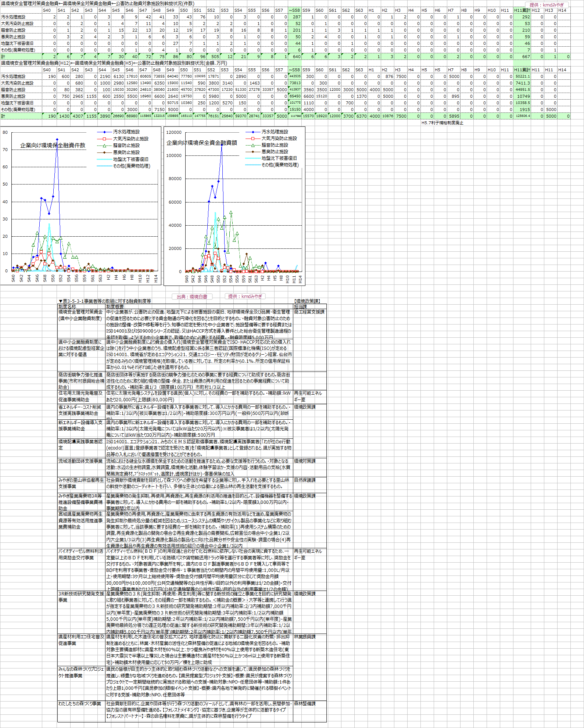Select the 汚水処理施設 row label in the 件数 table
Image resolution: width=584 pixels, height=728 pixels.
click(x=20, y=17)
